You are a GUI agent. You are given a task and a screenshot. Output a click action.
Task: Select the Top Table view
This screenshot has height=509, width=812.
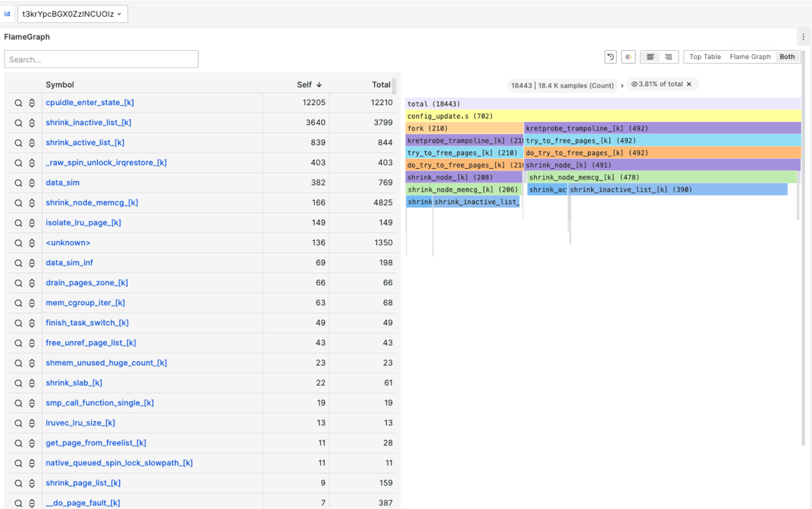[705, 57]
